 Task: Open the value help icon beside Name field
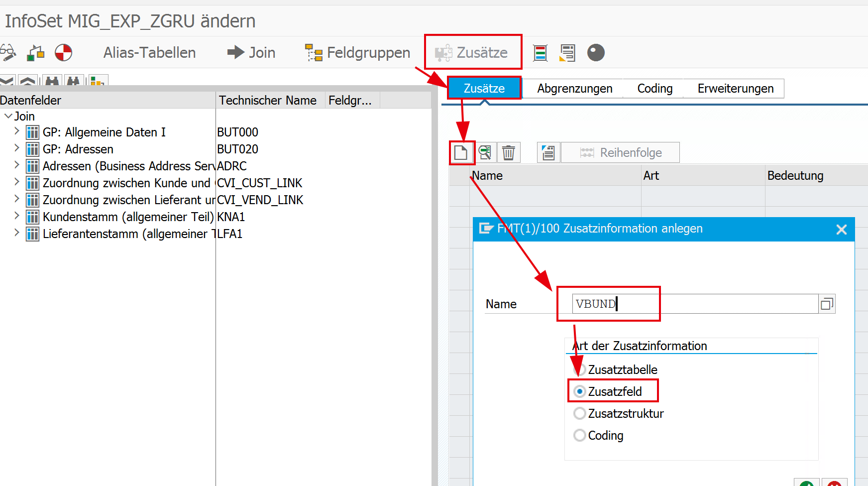pyautogui.click(x=827, y=304)
